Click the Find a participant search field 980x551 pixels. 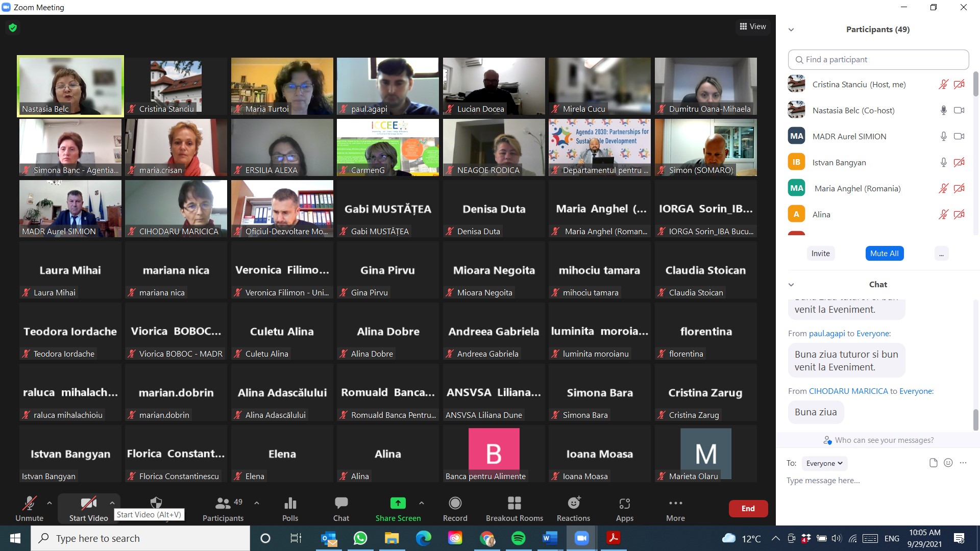click(x=878, y=60)
